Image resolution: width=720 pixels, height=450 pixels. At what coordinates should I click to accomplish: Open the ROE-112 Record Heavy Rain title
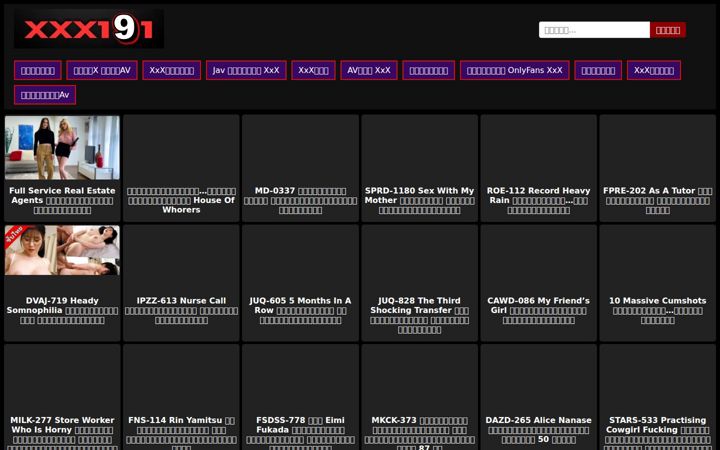tap(539, 200)
